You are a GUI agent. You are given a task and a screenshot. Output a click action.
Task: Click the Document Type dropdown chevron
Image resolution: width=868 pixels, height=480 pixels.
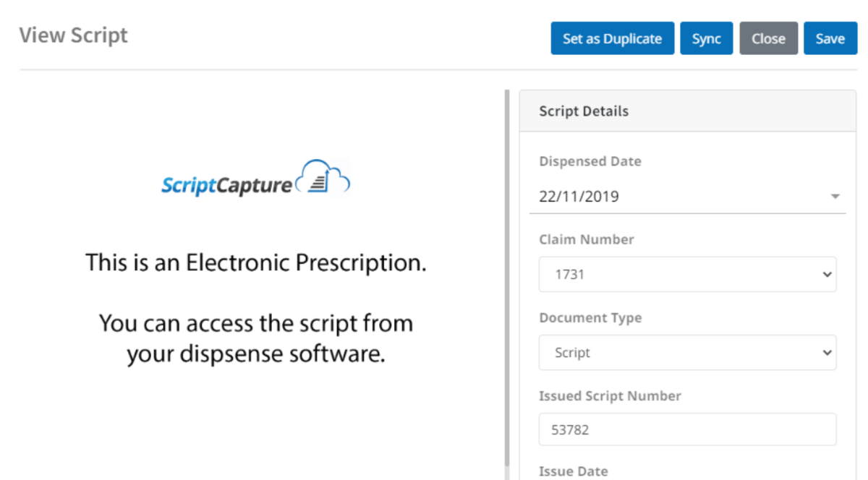pos(827,352)
